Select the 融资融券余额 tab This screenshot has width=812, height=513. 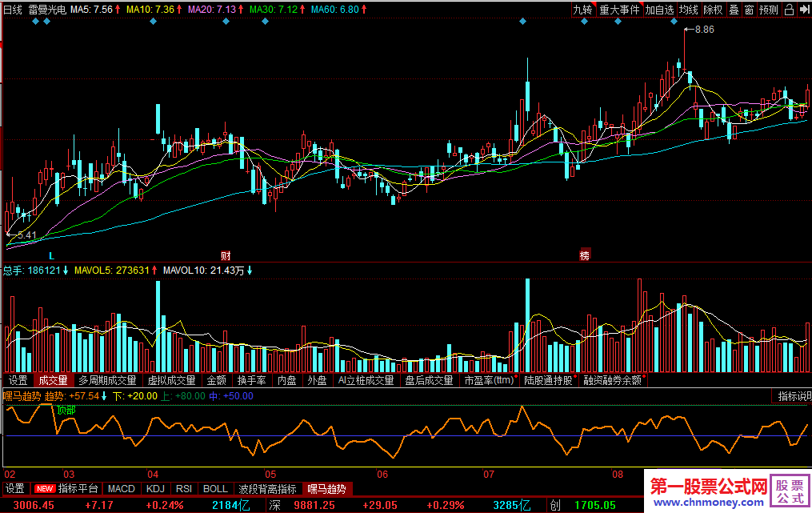(x=613, y=380)
